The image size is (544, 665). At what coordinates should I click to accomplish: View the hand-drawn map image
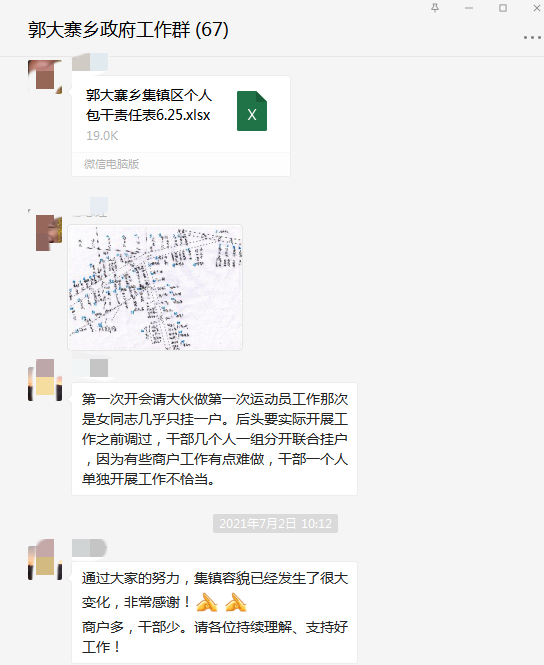tap(155, 288)
